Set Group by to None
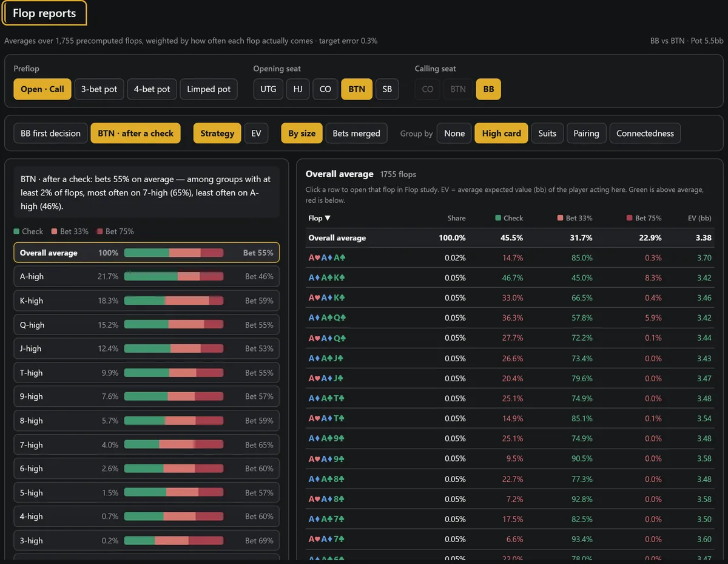Image resolution: width=728 pixels, height=564 pixels. (x=454, y=134)
